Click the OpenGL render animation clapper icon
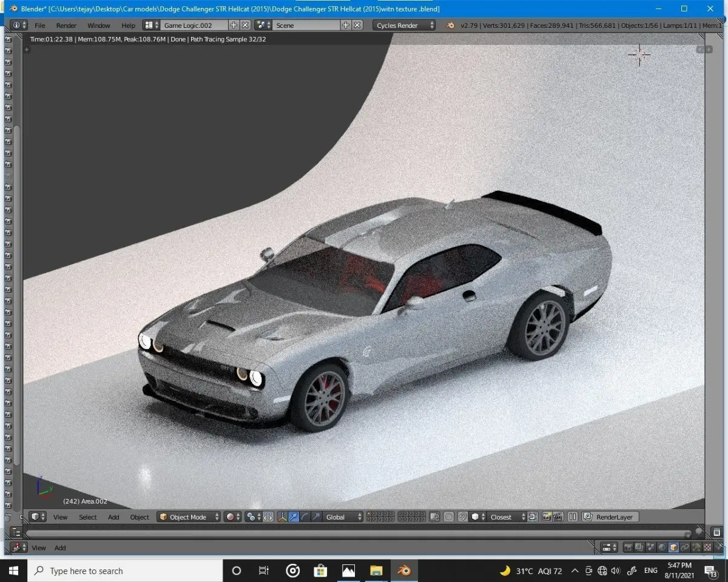The height and width of the screenshot is (582, 728). (x=558, y=517)
